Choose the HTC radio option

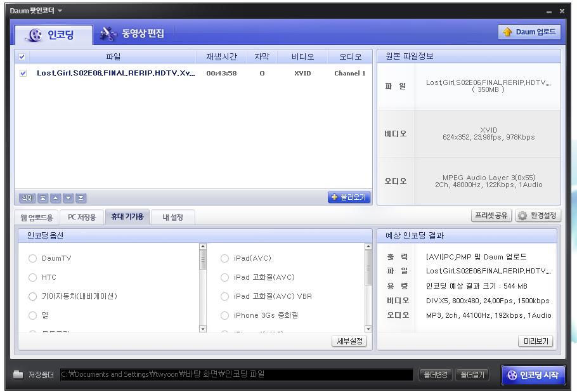tap(32, 277)
